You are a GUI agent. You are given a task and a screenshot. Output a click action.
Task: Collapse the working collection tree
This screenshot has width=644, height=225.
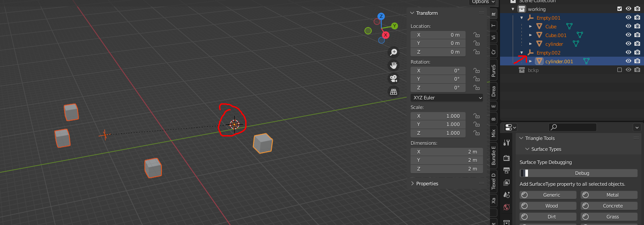click(513, 9)
